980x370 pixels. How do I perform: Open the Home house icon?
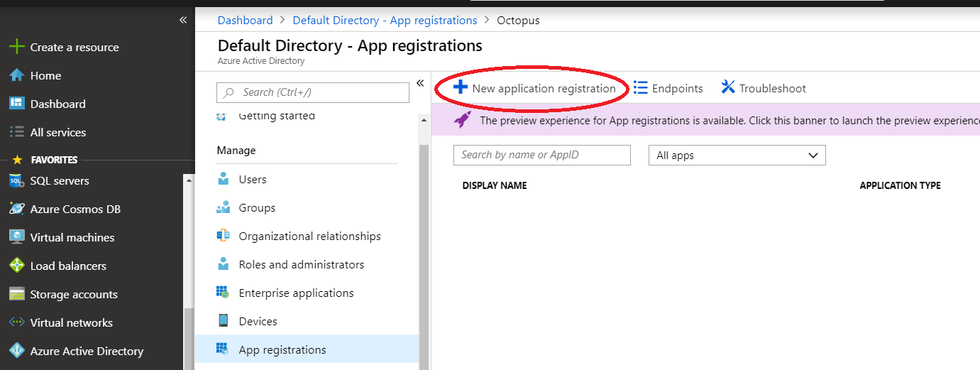[16, 75]
